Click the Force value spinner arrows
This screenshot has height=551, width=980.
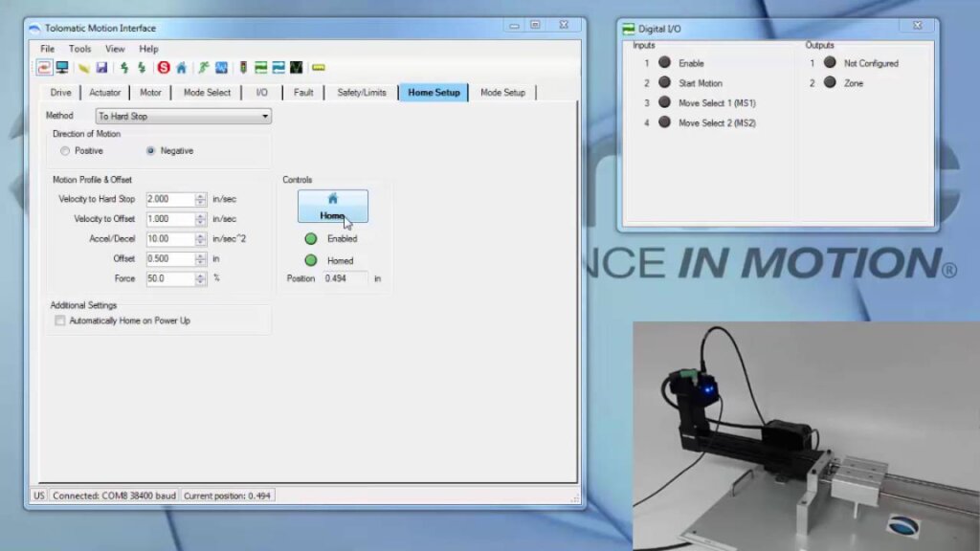(201, 279)
